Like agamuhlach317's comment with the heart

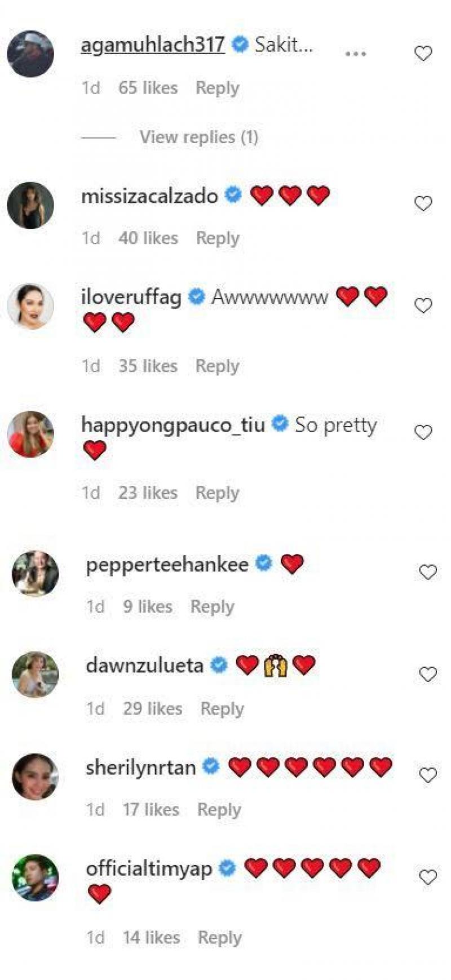pyautogui.click(x=423, y=53)
